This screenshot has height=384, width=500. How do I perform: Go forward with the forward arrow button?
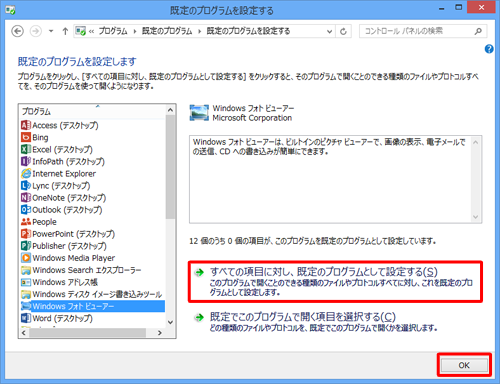coord(36,31)
